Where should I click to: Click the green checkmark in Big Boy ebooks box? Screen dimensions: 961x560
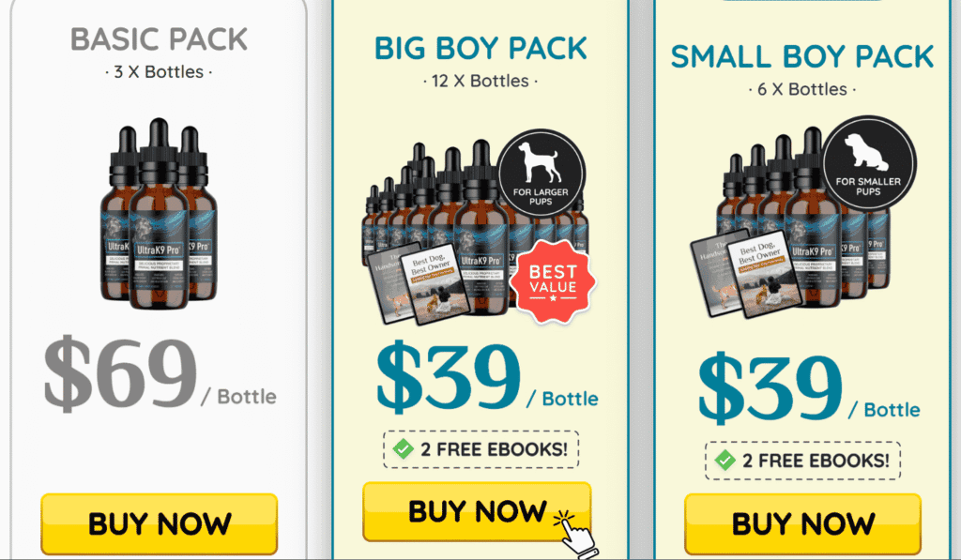404,449
